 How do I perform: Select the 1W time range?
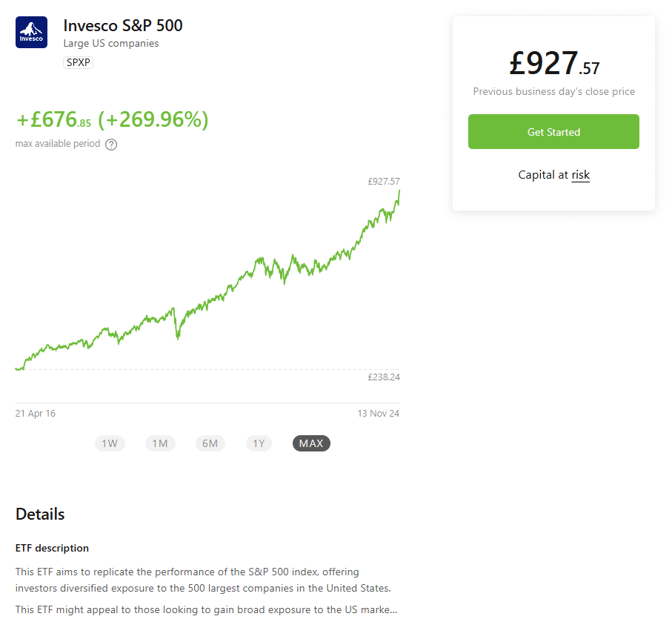(x=110, y=443)
